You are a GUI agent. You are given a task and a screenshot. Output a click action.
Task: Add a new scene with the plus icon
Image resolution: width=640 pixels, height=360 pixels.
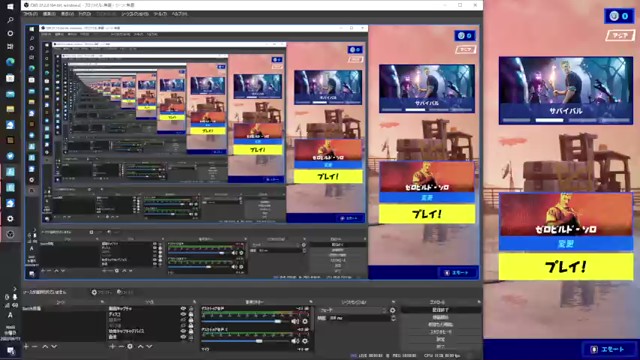tap(26, 347)
